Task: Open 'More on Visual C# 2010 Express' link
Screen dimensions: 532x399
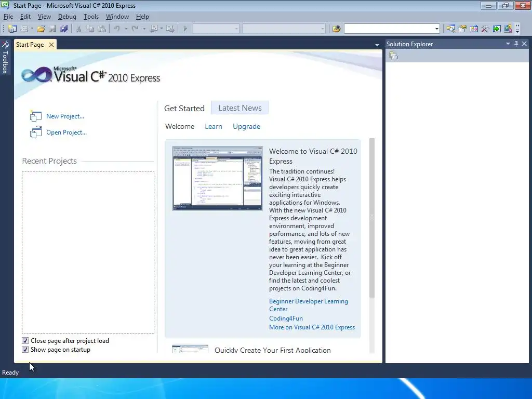Action: click(312, 327)
